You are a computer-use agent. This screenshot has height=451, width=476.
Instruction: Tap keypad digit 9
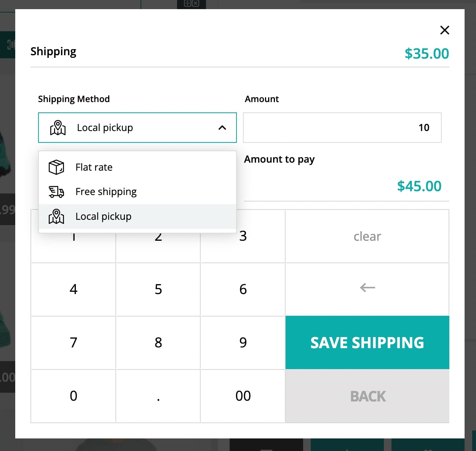[x=243, y=342]
